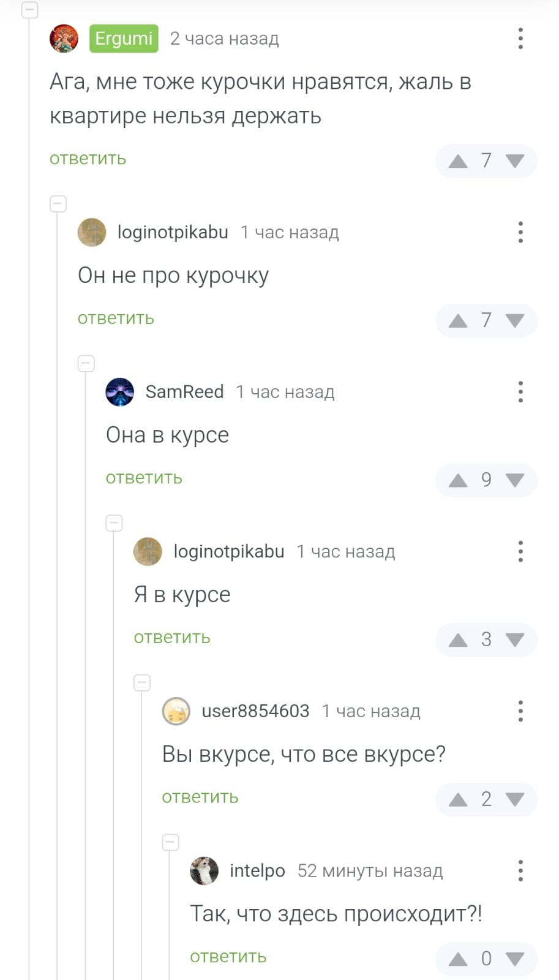
Task: Collapse intelpo's reply branch
Action: (x=170, y=842)
